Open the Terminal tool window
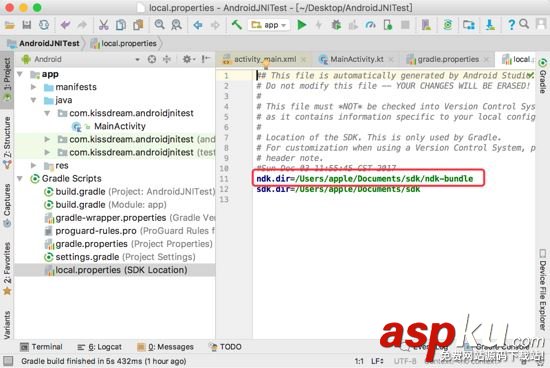This screenshot has height=368, width=550. coord(41,347)
